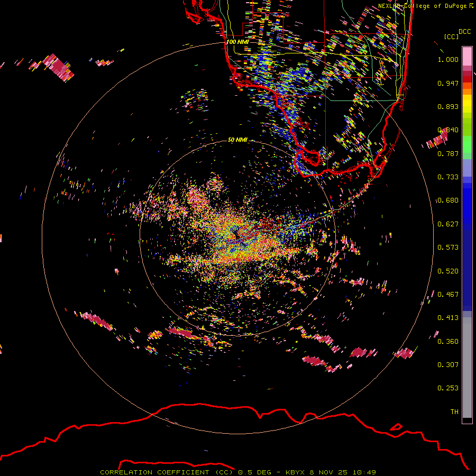Click the 0.360 scale value

448,342
